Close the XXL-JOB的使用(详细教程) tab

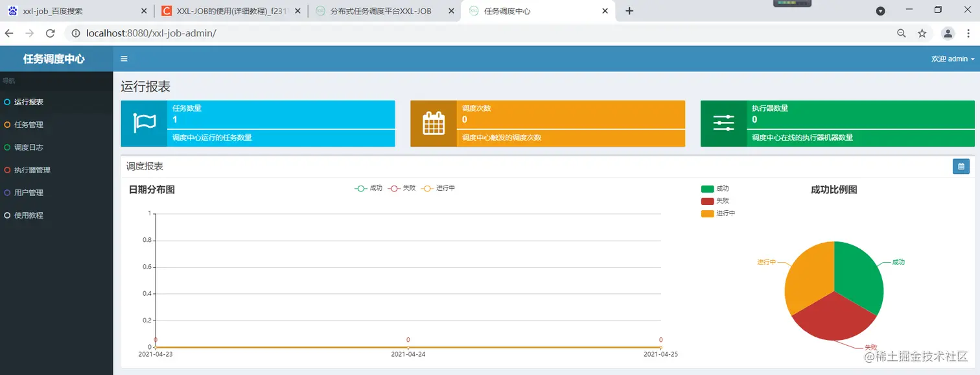[297, 11]
